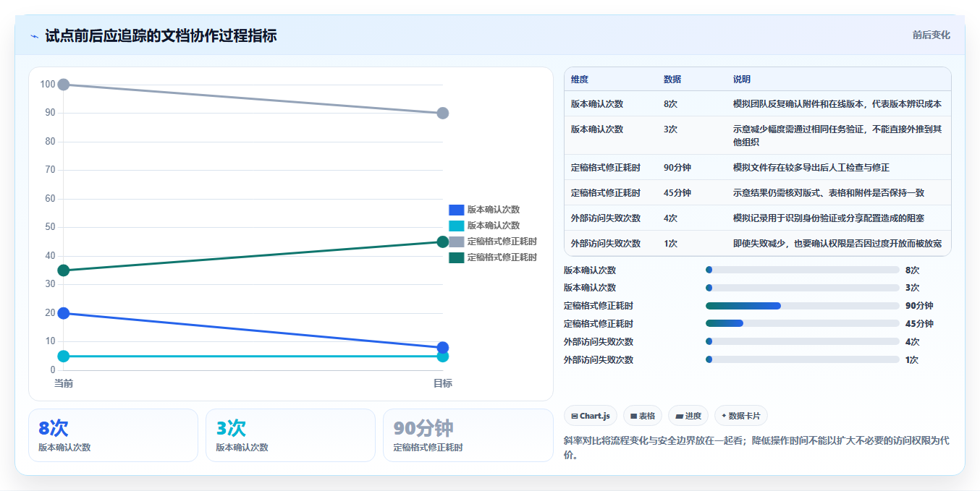Open the 8次 版本确认次数 data card
This screenshot has height=491, width=980.
[x=113, y=435]
